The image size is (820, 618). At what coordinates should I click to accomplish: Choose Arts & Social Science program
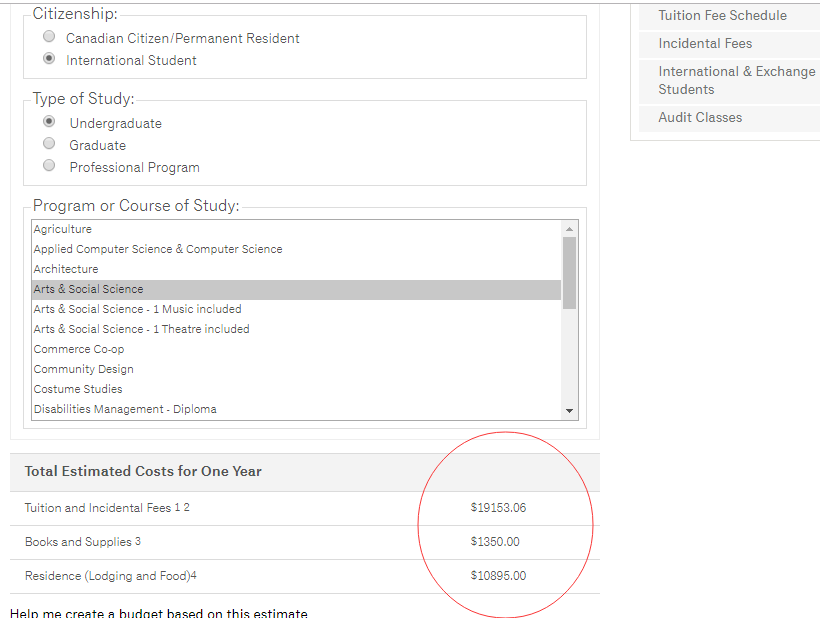[x=88, y=289]
